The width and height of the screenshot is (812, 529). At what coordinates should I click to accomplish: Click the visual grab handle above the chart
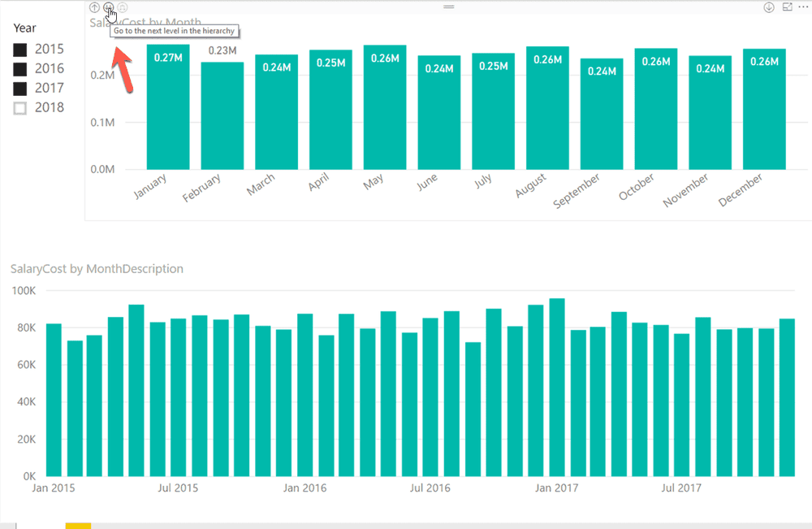point(447,7)
